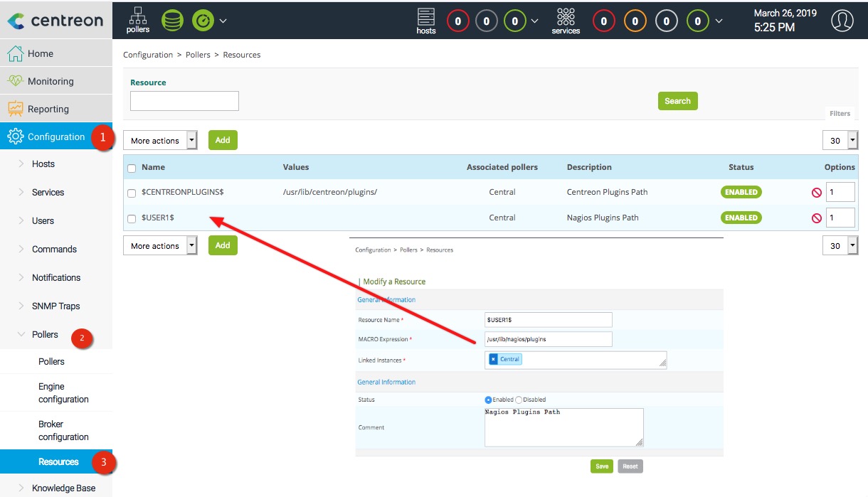Click the Resource search input field
The width and height of the screenshot is (868, 497).
184,101
